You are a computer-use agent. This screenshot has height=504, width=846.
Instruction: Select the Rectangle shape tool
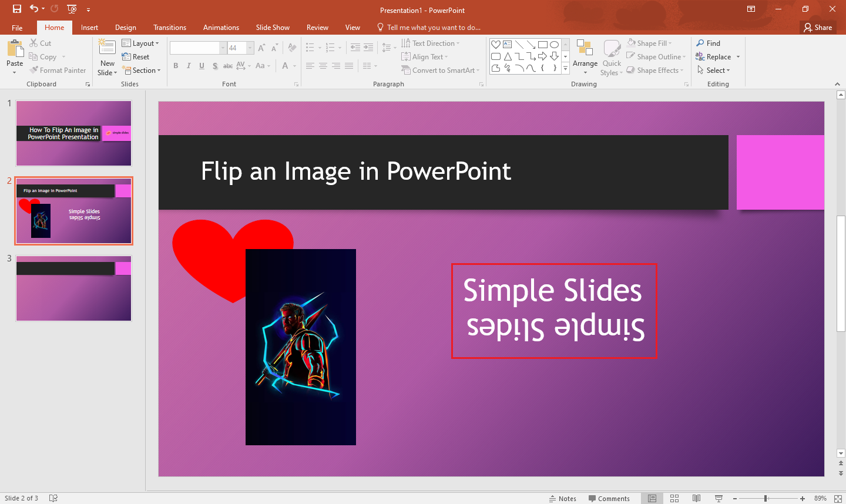[x=543, y=44]
